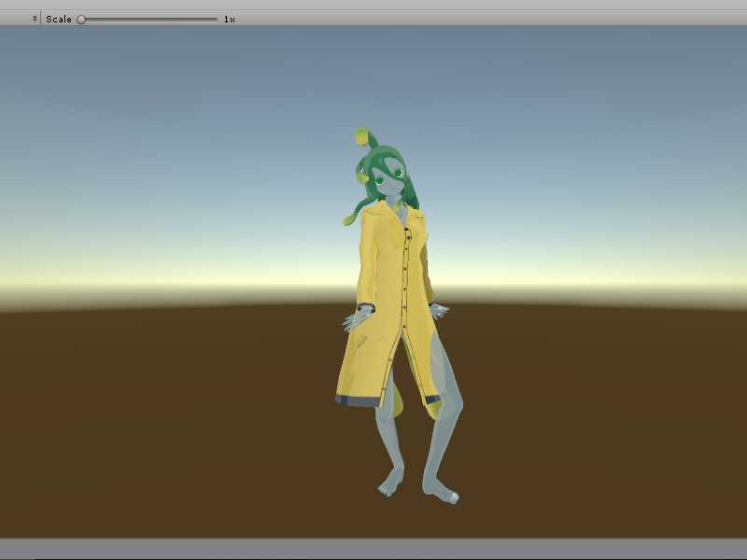Click the Scale slider handle
The width and height of the screenshot is (747, 560).
(x=81, y=19)
